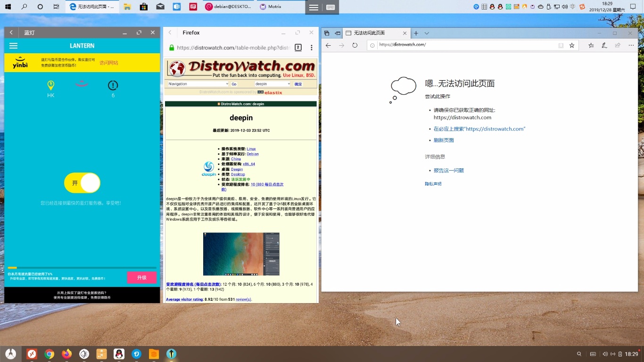Add page to favorites with the star icon
Image resolution: width=644 pixels, height=362 pixels.
pyautogui.click(x=572, y=45)
